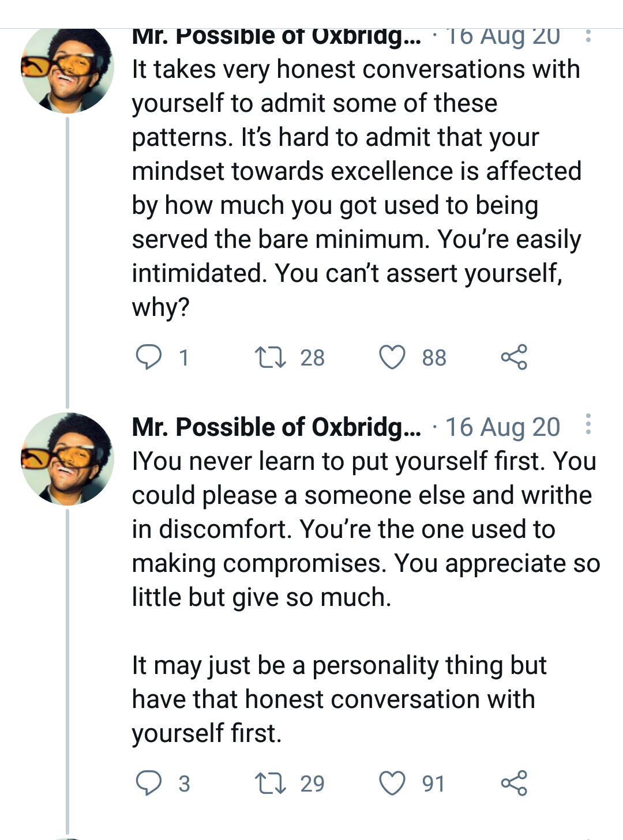
Task: Open more options menu on second tweet
Action: coord(588,425)
